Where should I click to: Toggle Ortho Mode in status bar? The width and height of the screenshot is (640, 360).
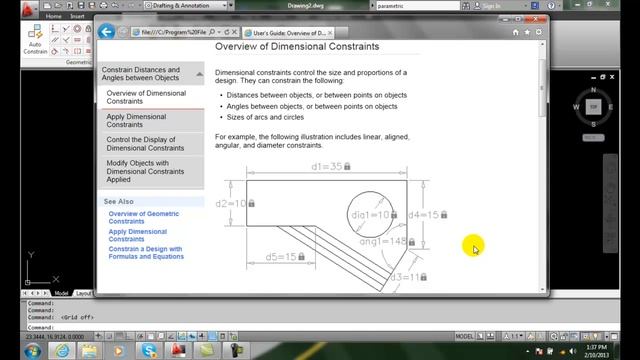click(x=130, y=336)
